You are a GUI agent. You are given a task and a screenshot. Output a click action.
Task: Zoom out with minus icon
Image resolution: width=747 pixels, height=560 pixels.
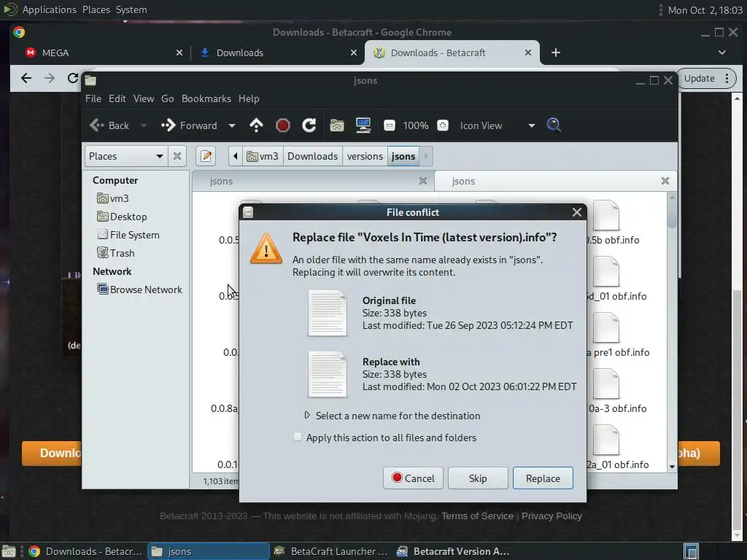tap(390, 125)
